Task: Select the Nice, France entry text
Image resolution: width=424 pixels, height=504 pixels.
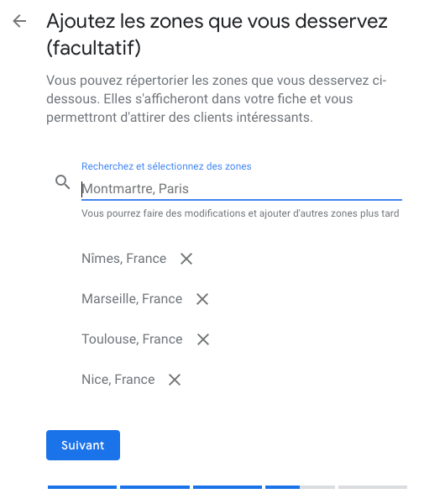Action: pos(118,380)
